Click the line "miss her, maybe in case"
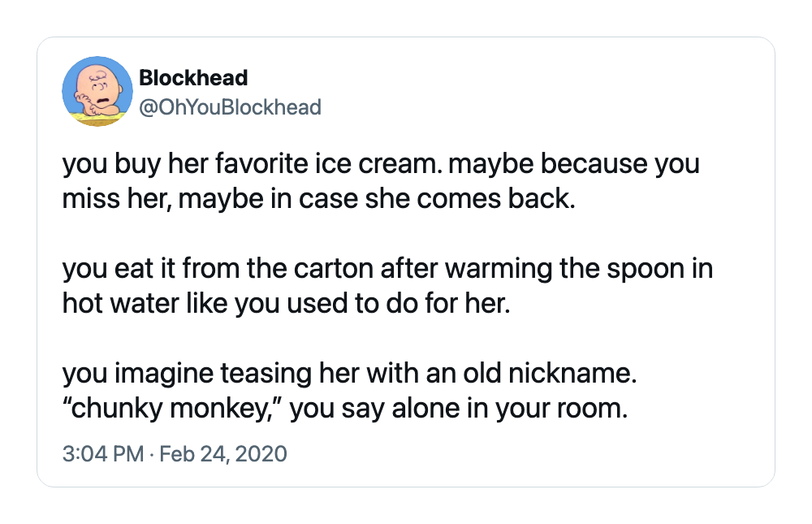This screenshot has height=524, width=812. pos(318,199)
